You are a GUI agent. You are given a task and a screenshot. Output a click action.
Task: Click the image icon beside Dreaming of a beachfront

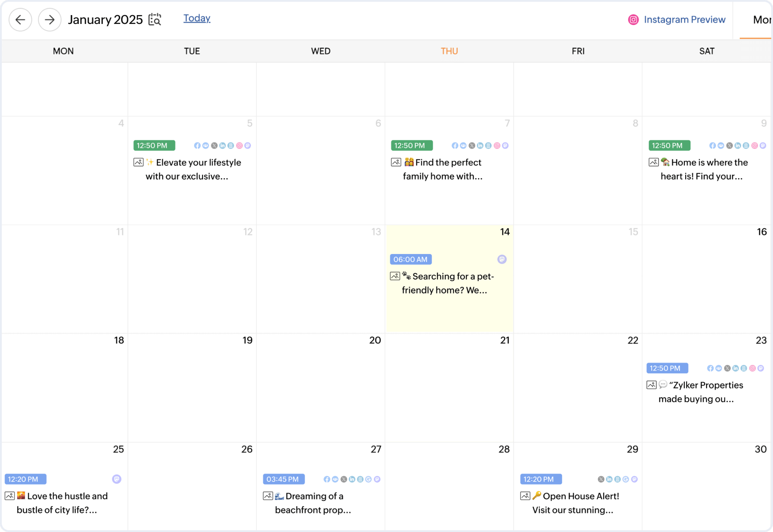[x=268, y=496]
